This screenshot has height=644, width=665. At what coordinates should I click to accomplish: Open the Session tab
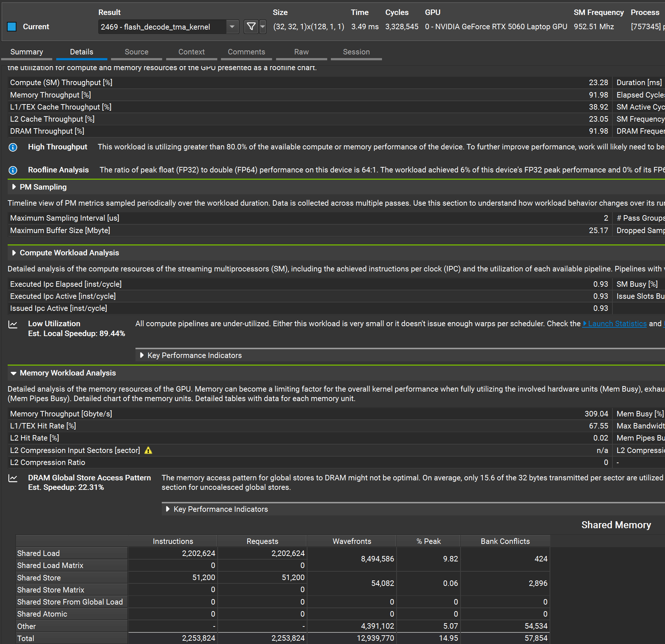356,52
